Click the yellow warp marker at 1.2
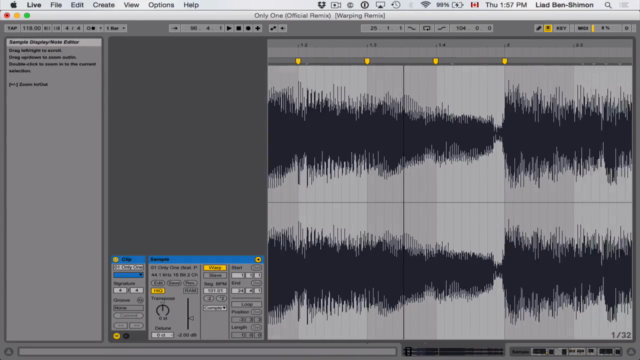The height and width of the screenshot is (360, 640). pos(298,61)
